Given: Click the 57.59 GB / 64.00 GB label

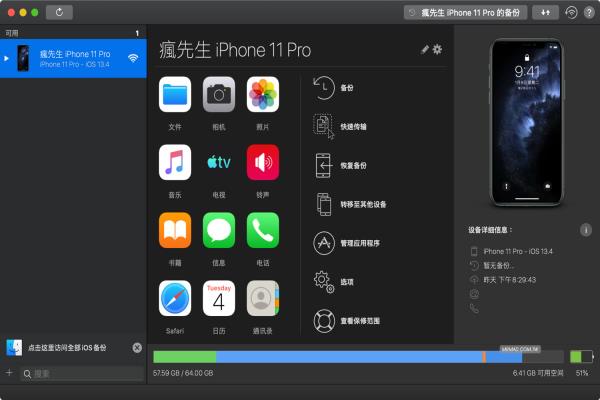Looking at the screenshot, I should click(x=183, y=373).
